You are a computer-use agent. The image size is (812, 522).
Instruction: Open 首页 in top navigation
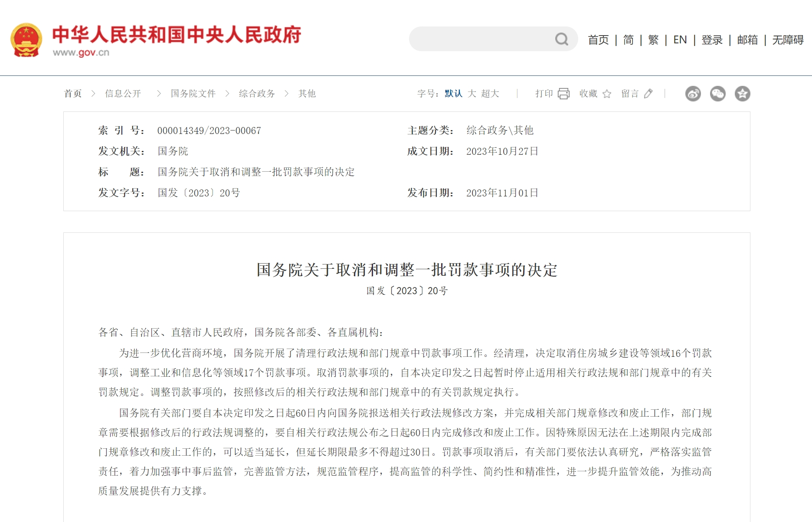coord(598,40)
